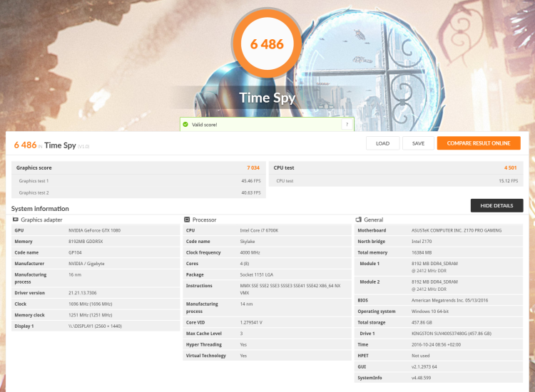Click Package Socket 1151 LGA
The image size is (535, 392).
click(x=257, y=274)
